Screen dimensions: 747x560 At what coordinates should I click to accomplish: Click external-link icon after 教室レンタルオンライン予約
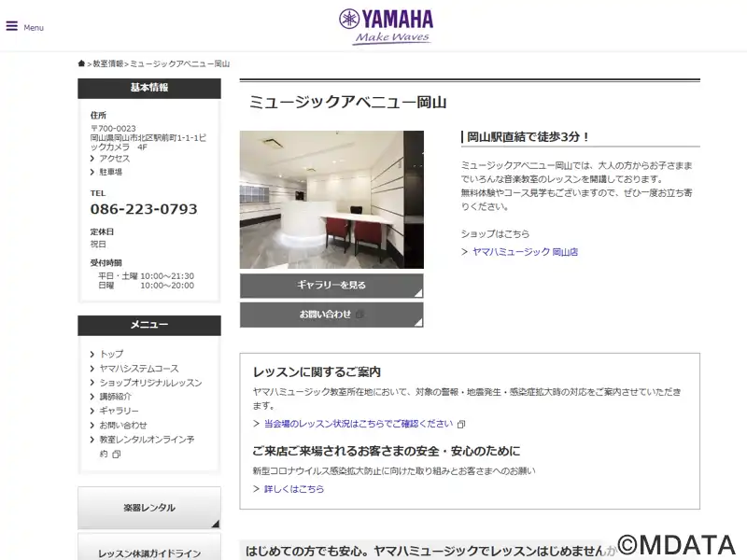(x=116, y=455)
